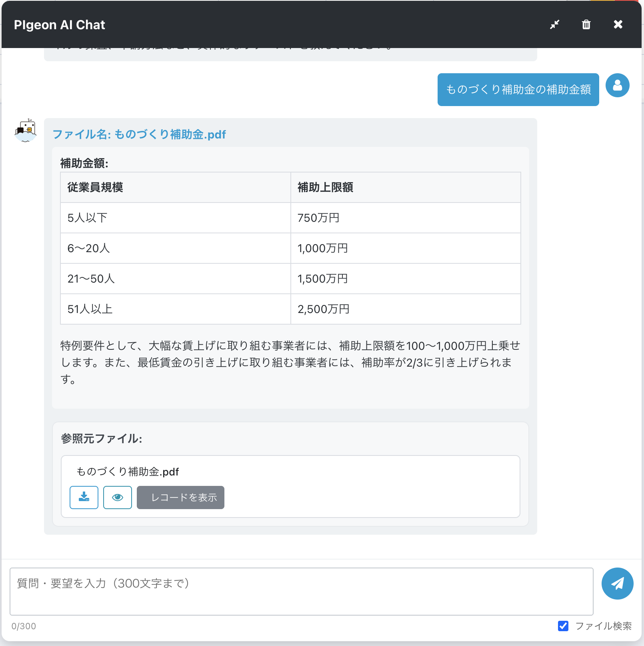Preview the PDF using the eye icon

[x=117, y=498]
